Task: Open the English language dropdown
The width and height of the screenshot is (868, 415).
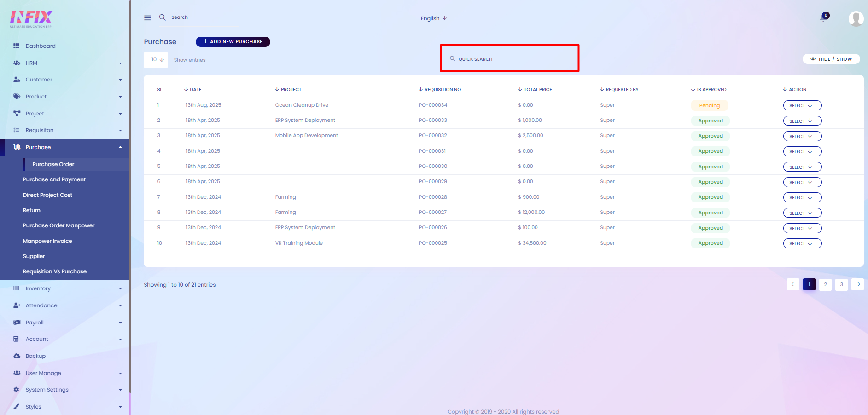Action: click(434, 18)
